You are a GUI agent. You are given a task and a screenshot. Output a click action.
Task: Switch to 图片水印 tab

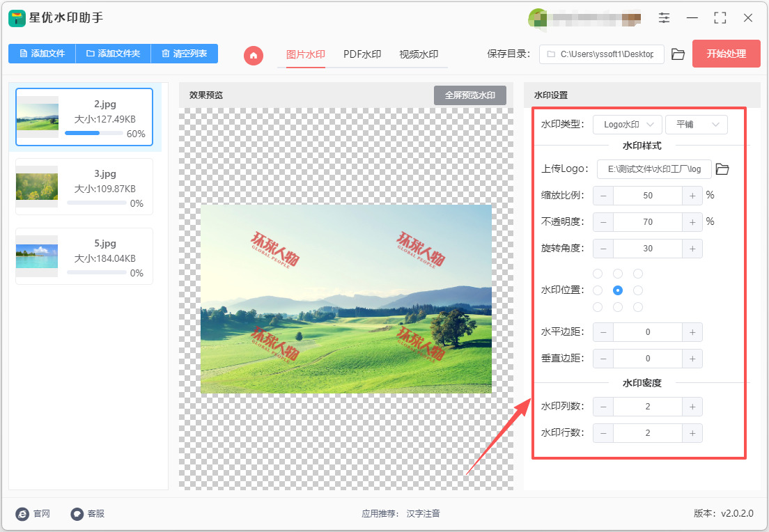(x=306, y=54)
